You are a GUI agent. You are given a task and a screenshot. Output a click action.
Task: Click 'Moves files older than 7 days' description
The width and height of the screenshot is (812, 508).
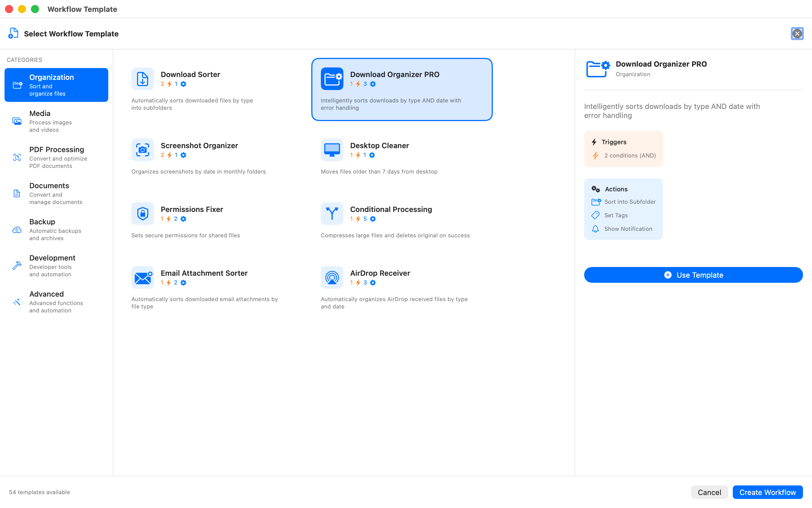coord(379,172)
